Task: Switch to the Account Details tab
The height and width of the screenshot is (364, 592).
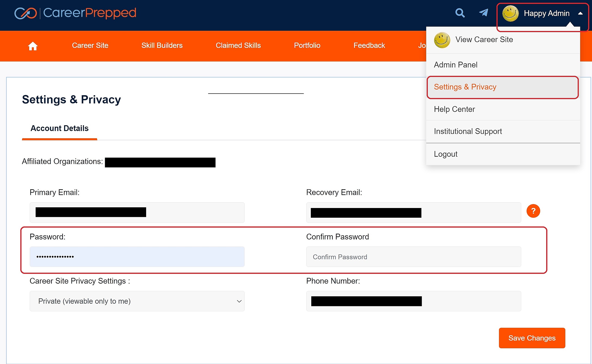Action: pyautogui.click(x=59, y=128)
